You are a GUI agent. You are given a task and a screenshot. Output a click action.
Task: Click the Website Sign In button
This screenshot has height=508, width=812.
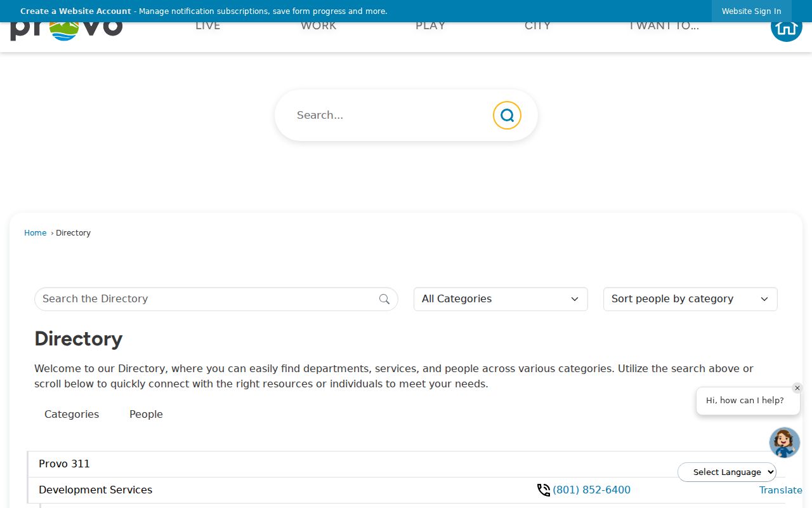752,11
